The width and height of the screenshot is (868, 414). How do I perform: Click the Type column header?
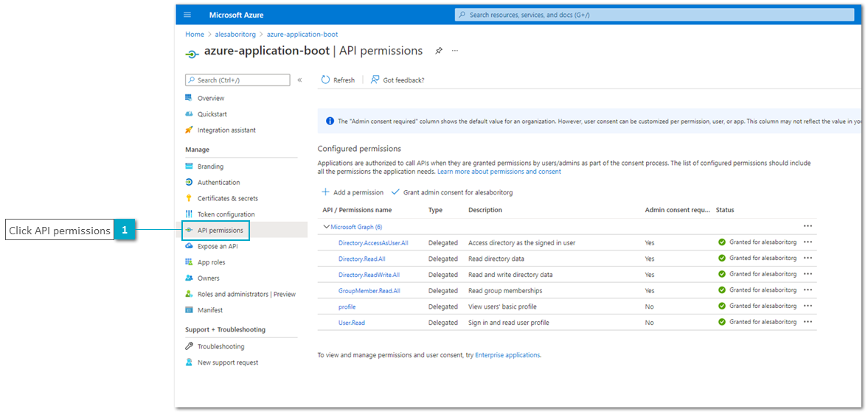click(x=435, y=210)
